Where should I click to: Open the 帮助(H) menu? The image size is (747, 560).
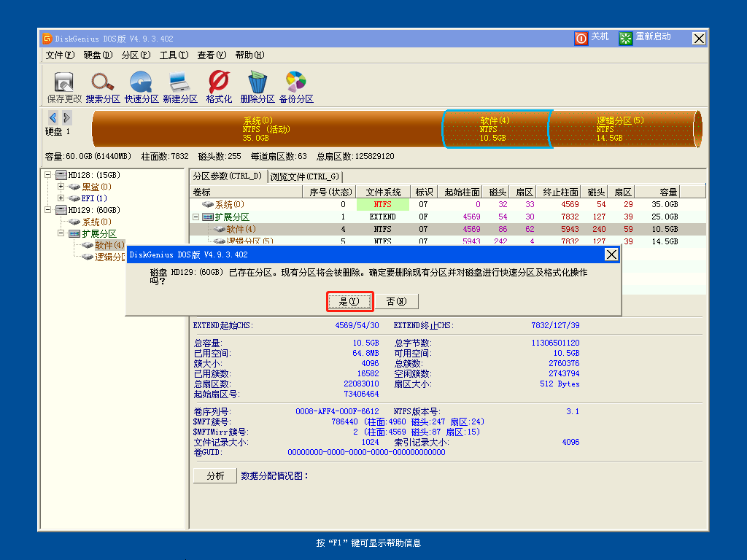pyautogui.click(x=249, y=55)
